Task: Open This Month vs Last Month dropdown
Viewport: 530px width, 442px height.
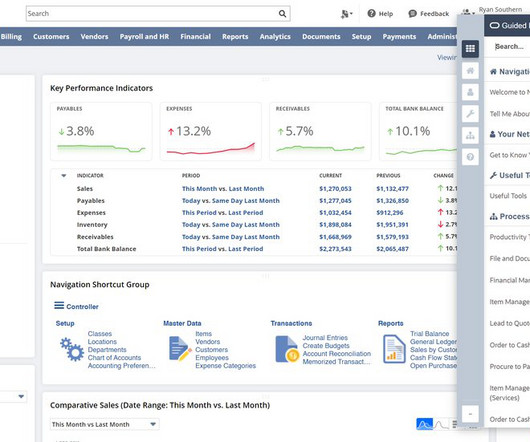Action: click(105, 424)
